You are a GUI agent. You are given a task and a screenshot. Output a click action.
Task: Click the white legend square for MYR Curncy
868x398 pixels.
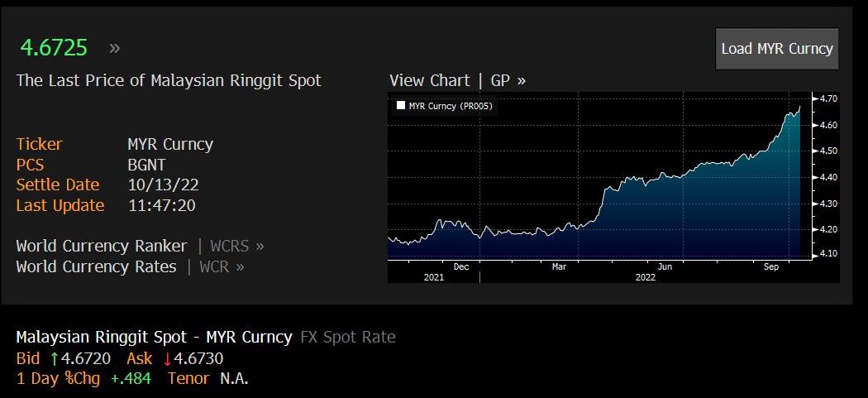[x=401, y=106]
